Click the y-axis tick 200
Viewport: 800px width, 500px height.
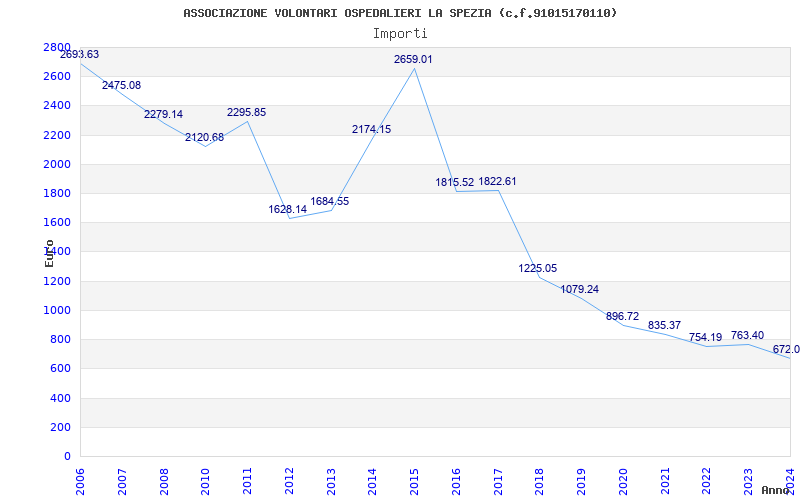point(61,427)
